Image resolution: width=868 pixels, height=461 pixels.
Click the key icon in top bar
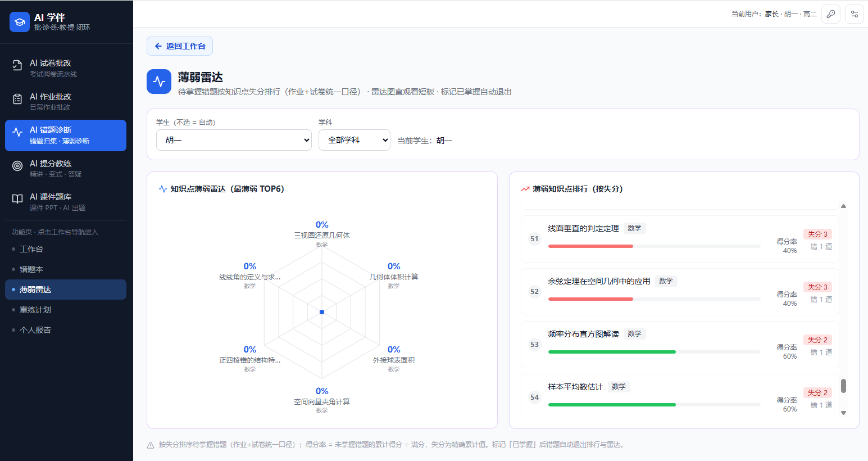(831, 14)
